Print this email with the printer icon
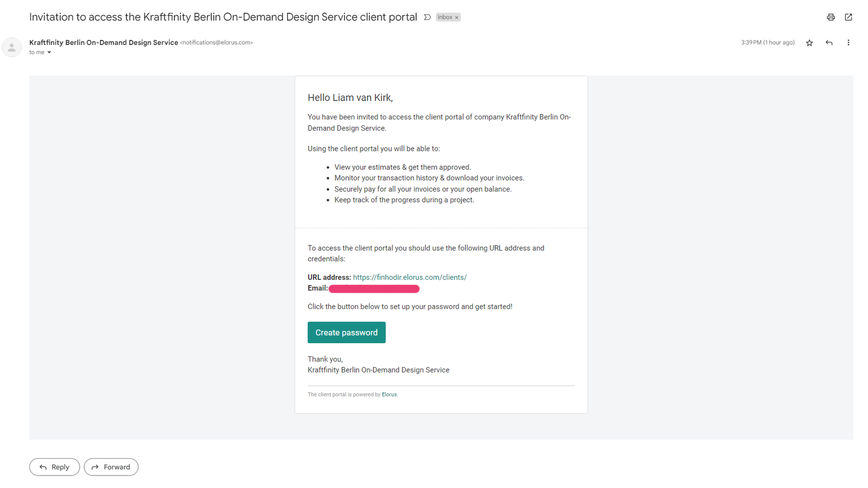 [831, 17]
